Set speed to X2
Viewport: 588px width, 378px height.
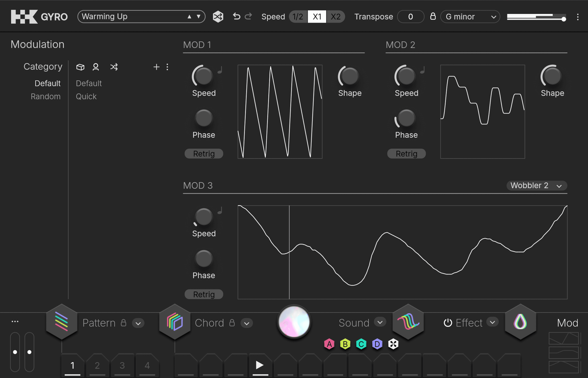click(336, 17)
